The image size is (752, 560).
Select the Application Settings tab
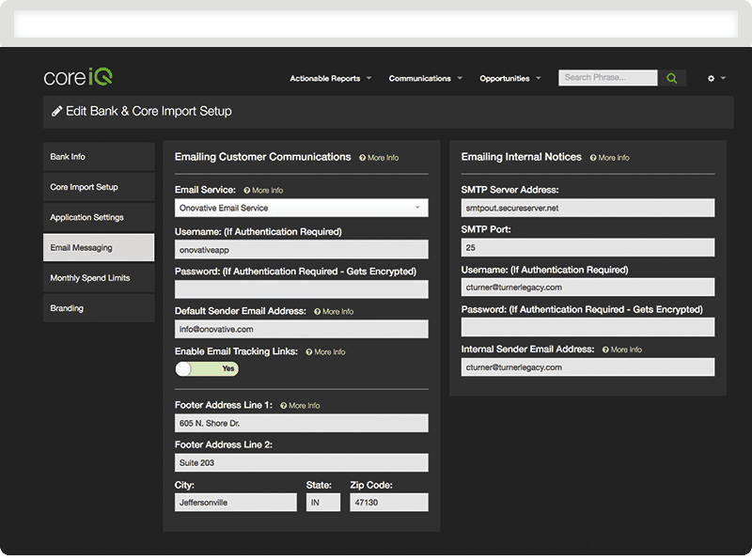click(x=99, y=217)
